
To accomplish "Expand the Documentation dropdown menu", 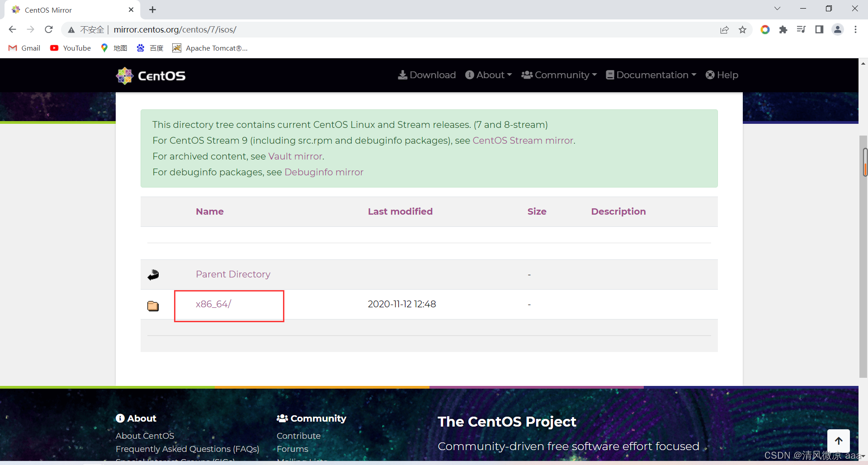I will click(651, 75).
